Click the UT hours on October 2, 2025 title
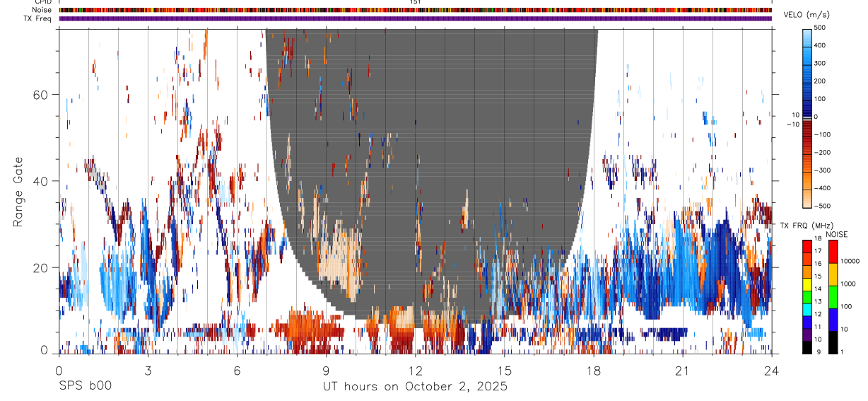This screenshot has height=401, width=868. pyautogui.click(x=415, y=387)
